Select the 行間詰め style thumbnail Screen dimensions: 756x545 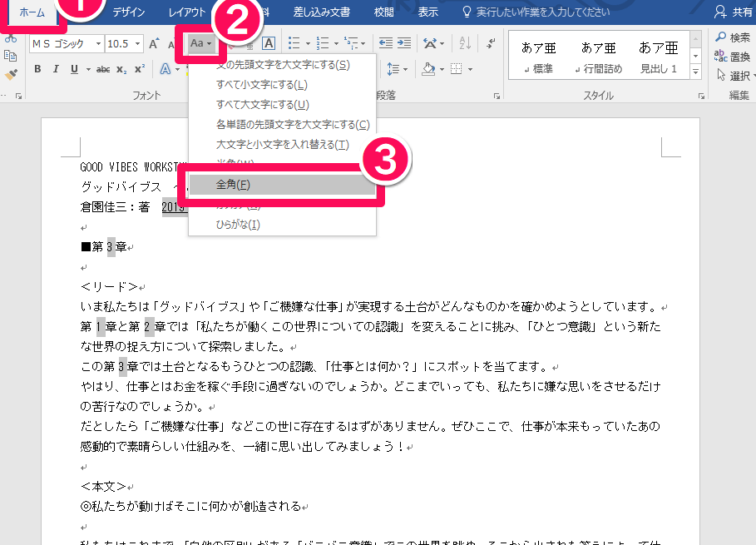tap(598, 58)
